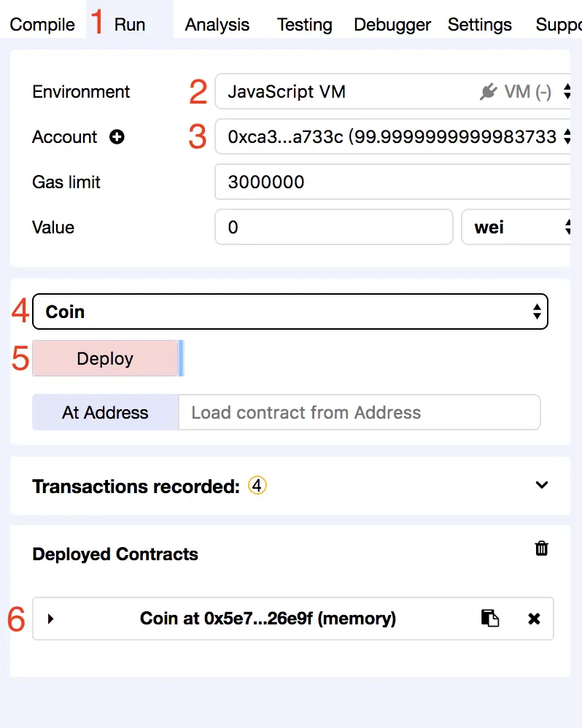Click the At Address button
Screen dimensions: 582x728
click(x=105, y=413)
